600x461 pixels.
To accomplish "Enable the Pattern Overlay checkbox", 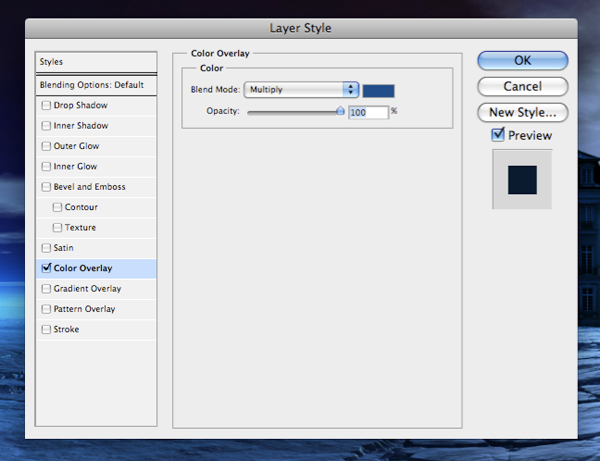I will click(x=46, y=309).
